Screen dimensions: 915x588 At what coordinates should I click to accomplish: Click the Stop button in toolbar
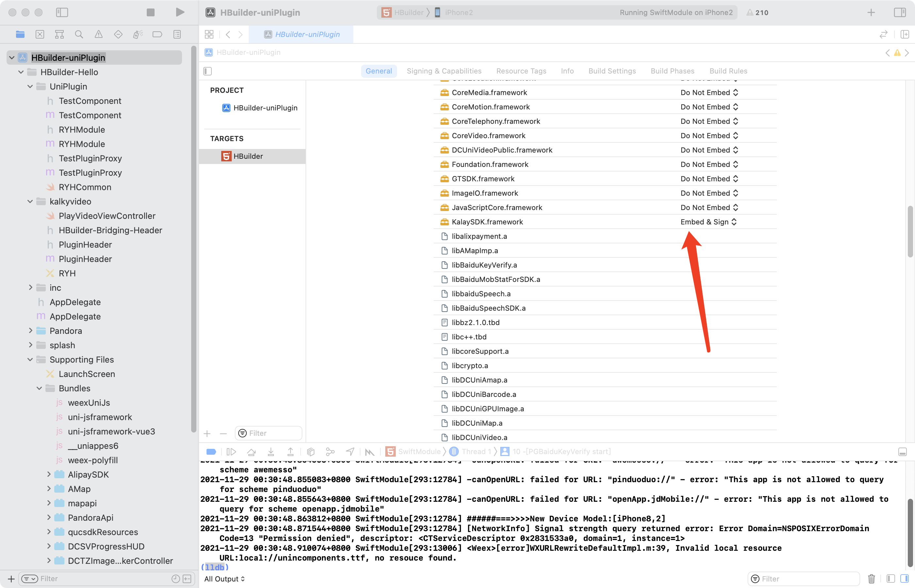tap(150, 12)
